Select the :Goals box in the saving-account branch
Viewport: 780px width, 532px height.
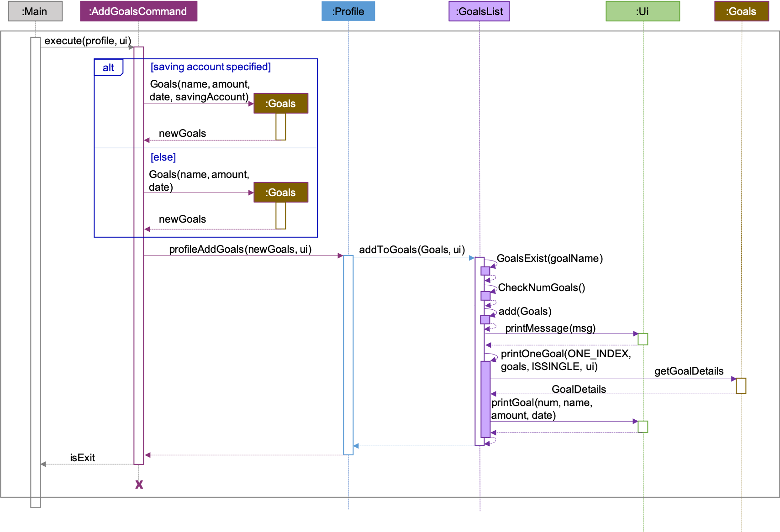click(x=281, y=104)
